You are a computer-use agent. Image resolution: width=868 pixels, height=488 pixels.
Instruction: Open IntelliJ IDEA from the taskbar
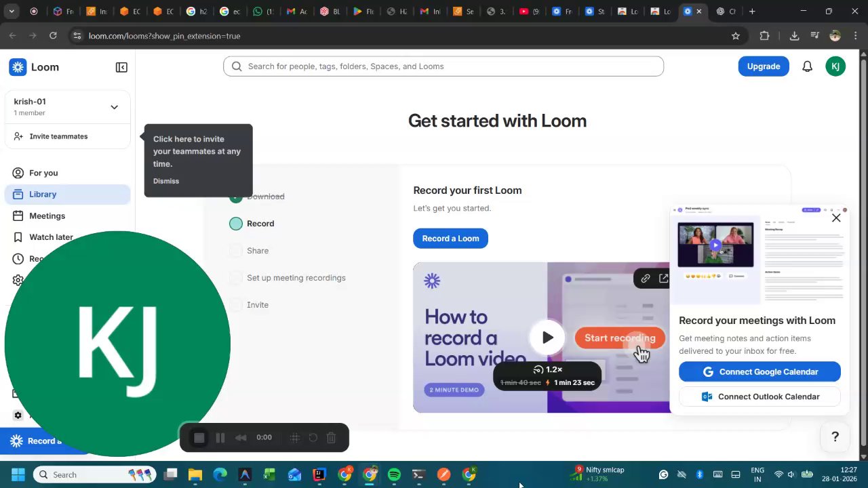coord(319,474)
